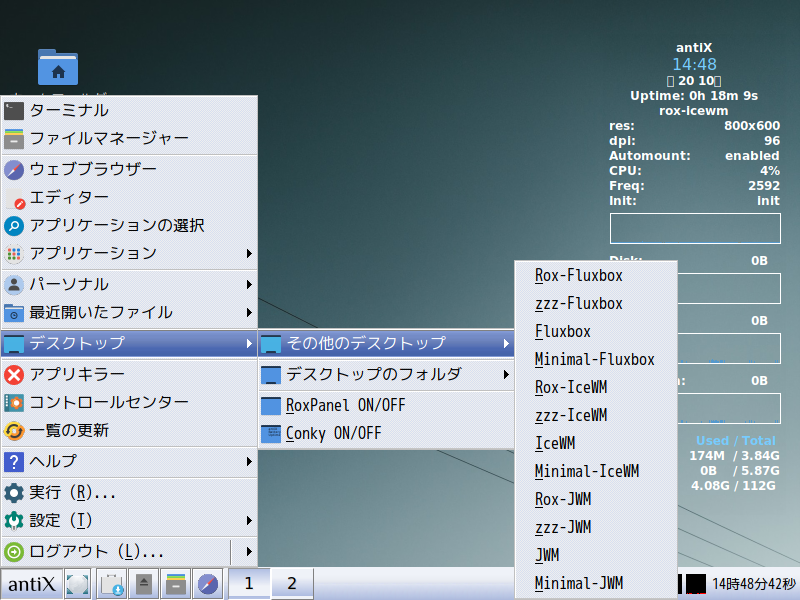Expand the デスクトップのフォルダ submenu arrow
800x600 pixels.
click(506, 374)
